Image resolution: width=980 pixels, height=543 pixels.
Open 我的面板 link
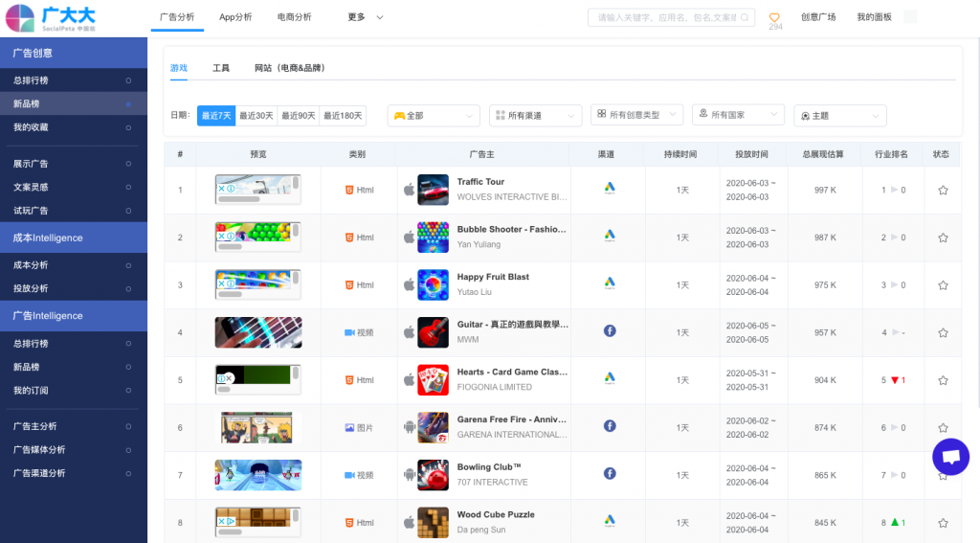click(874, 17)
